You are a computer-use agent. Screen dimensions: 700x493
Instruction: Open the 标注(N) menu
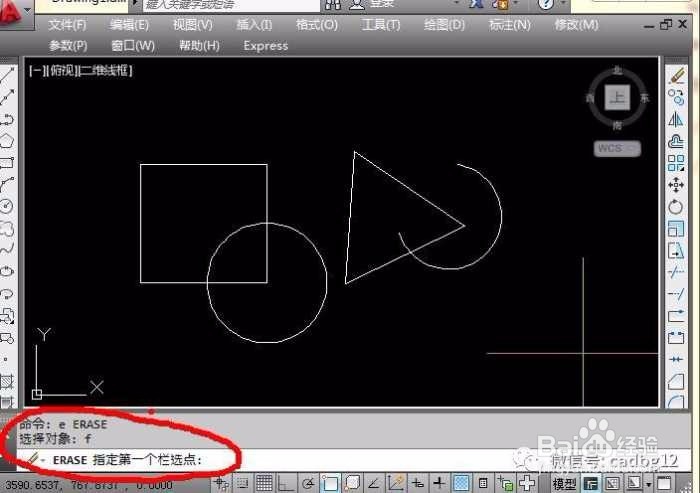coord(510,25)
